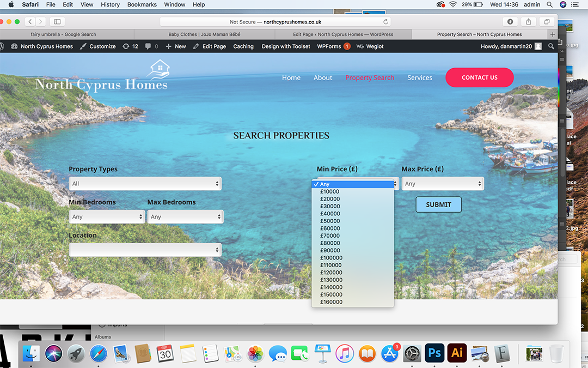
Task: Go to the Home page link
Action: (x=291, y=78)
